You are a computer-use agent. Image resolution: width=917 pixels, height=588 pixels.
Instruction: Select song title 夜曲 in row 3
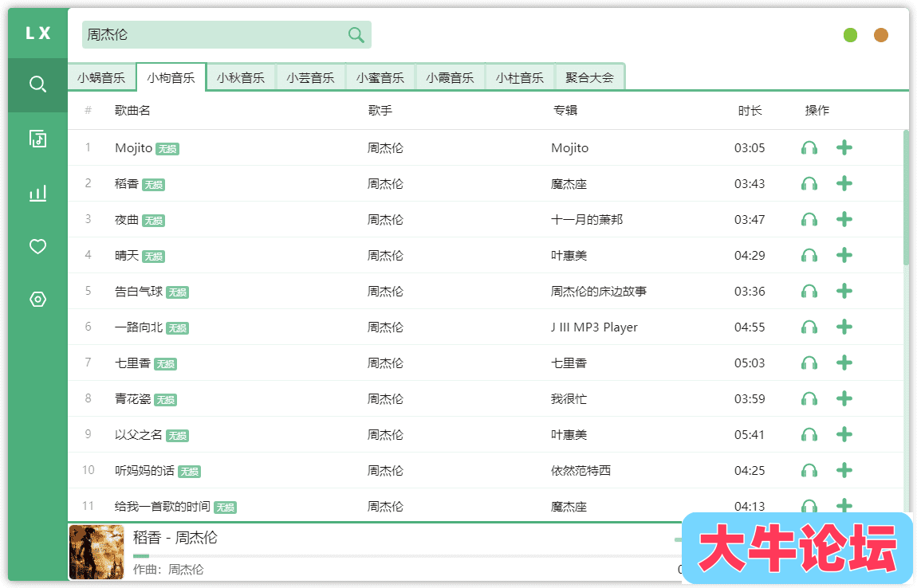coord(127,220)
